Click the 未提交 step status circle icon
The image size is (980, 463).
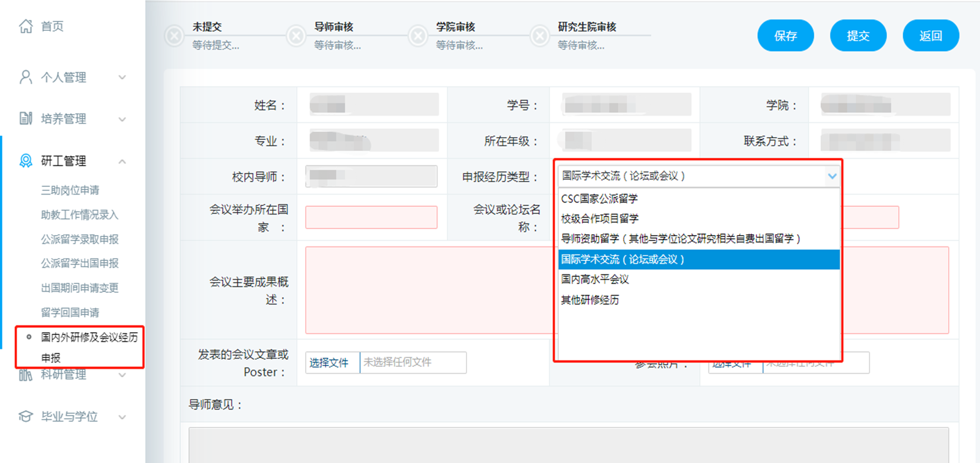click(x=174, y=36)
